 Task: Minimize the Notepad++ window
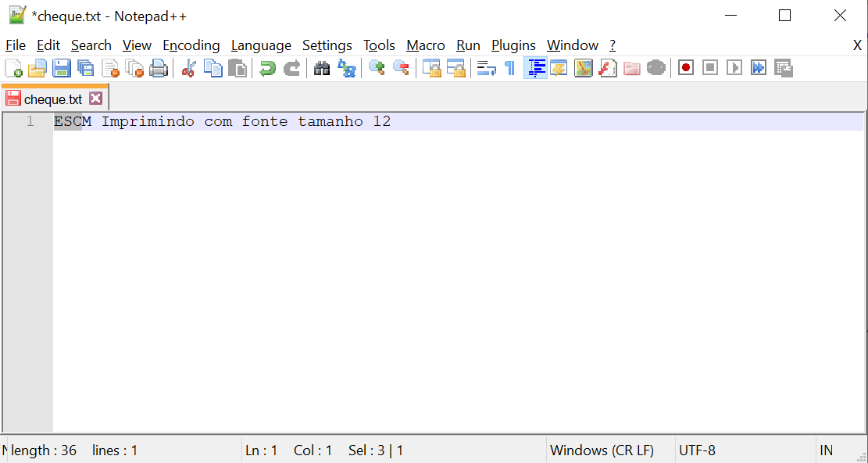[730, 16]
